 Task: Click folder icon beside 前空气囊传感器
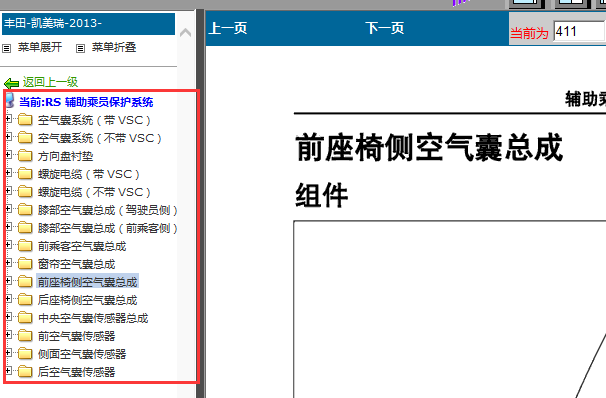click(x=25, y=335)
